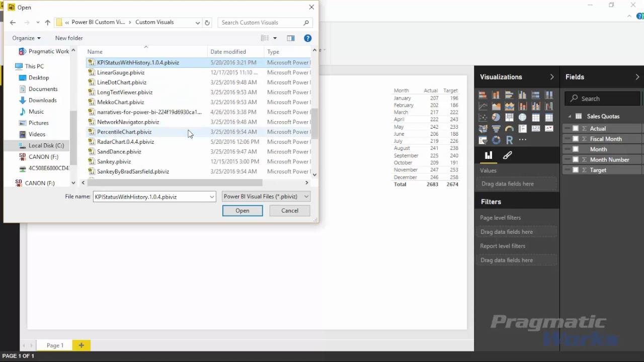Open the Organize dropdown menu

coord(26,38)
